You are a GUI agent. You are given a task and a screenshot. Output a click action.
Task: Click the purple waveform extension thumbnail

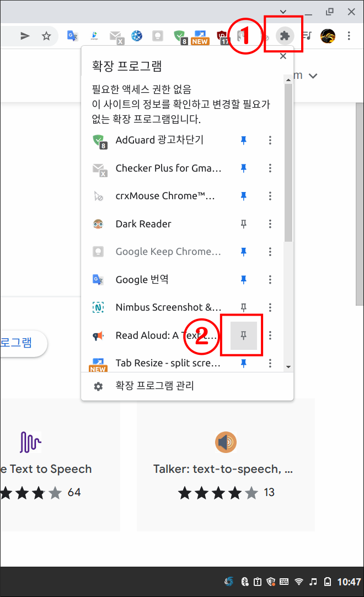pos(30,442)
